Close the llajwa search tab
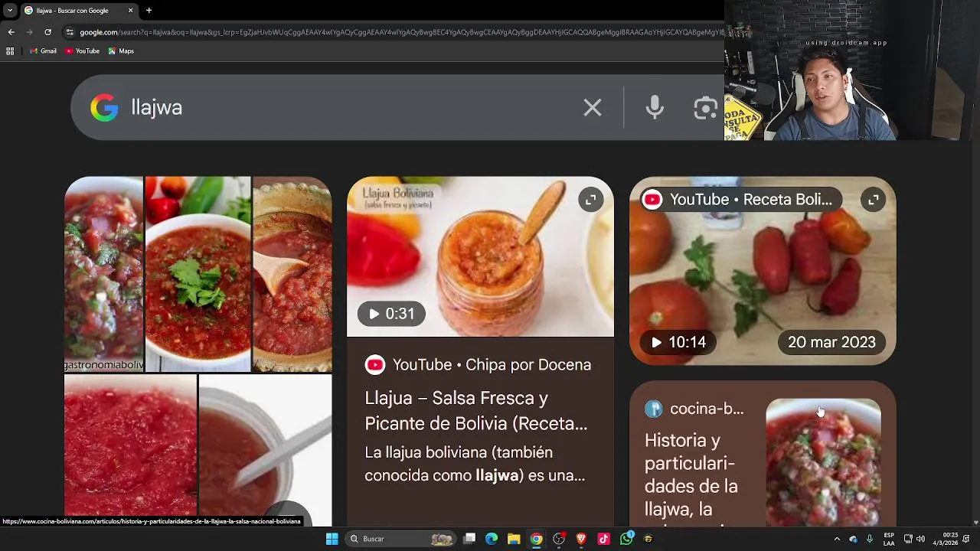The image size is (980, 551). [x=130, y=11]
